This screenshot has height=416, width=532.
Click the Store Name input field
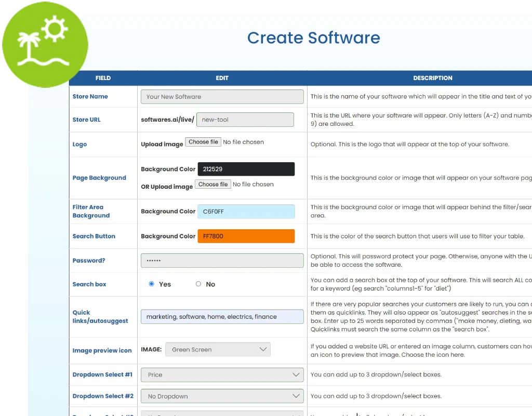222,97
